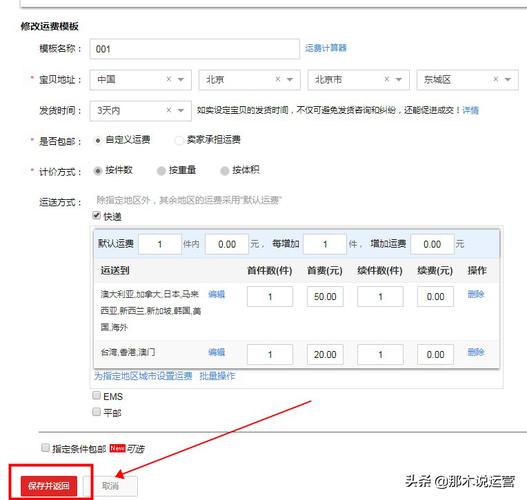Focus the 首费 field showing 50.00
The height and width of the screenshot is (500, 527).
325,296
